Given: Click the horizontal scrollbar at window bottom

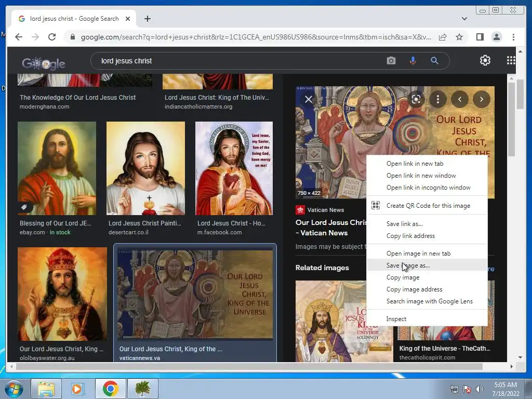Looking at the screenshot, I should 249,366.
